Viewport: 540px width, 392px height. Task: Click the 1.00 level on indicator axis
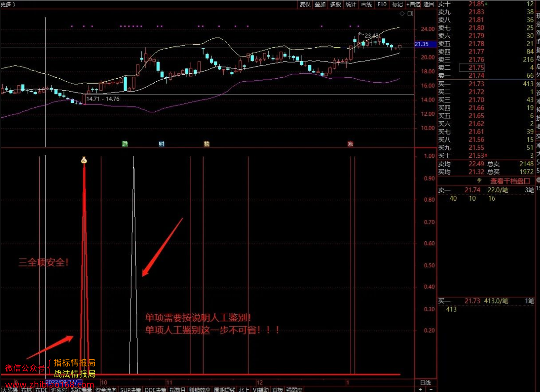click(x=429, y=156)
